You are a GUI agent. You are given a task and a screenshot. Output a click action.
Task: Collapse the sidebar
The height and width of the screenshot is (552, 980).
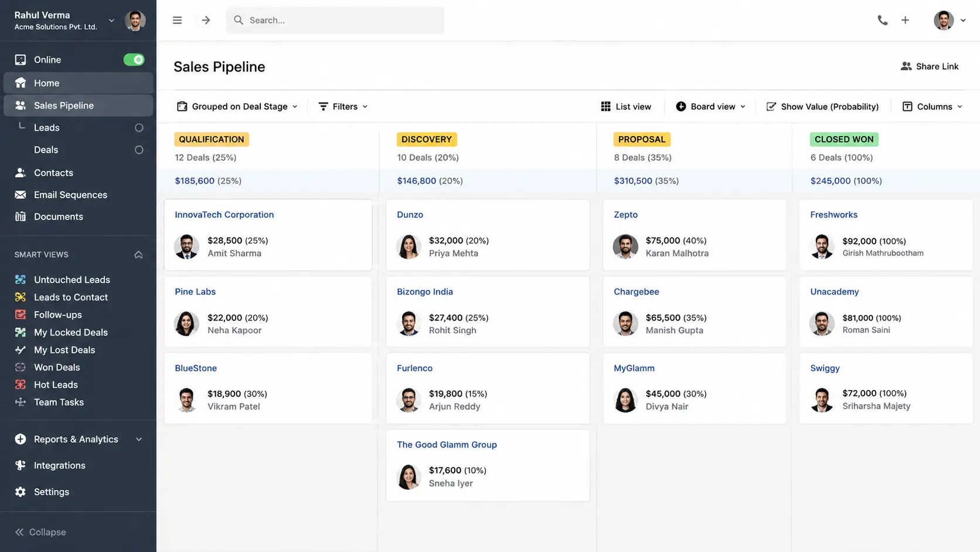(x=40, y=532)
